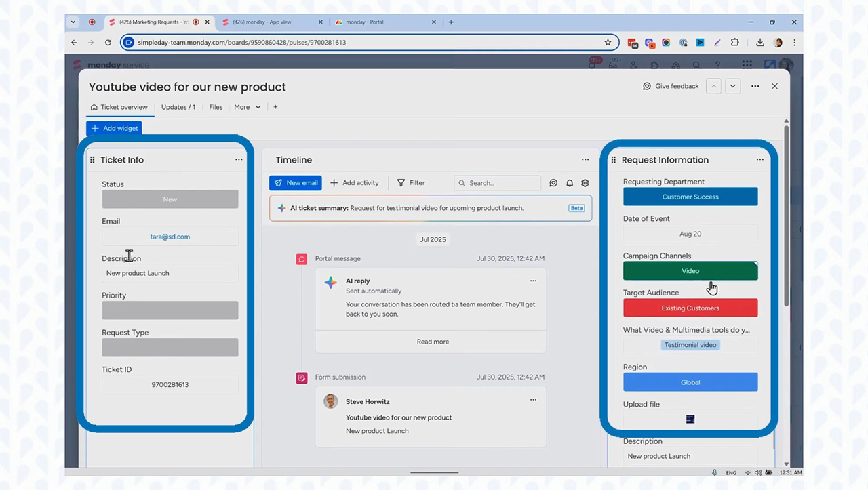The width and height of the screenshot is (868, 490).
Task: Open AI reply message options menu
Action: tap(533, 281)
